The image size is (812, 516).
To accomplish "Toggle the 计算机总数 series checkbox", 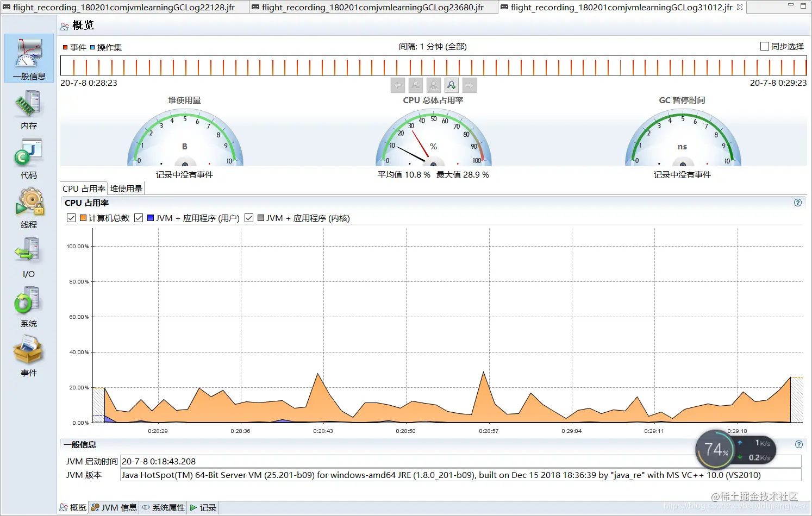I will point(71,218).
